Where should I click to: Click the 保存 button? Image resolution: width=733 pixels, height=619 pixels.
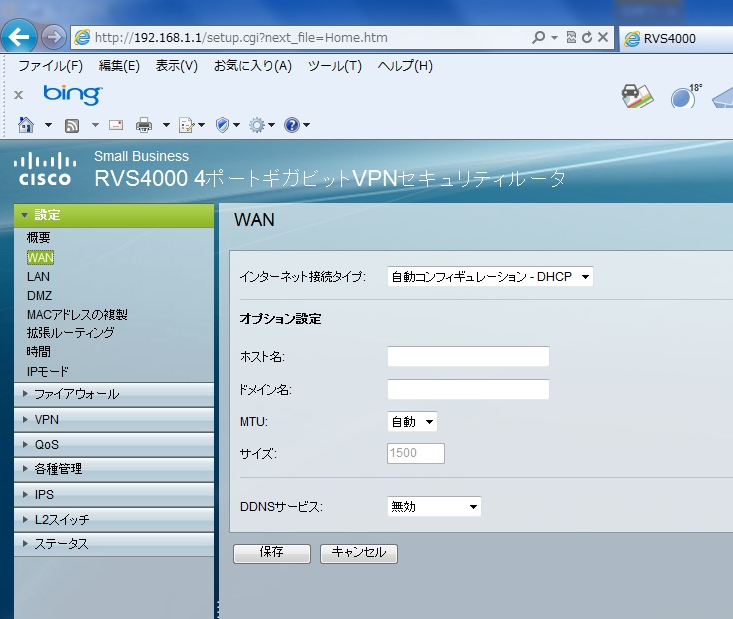(x=272, y=553)
